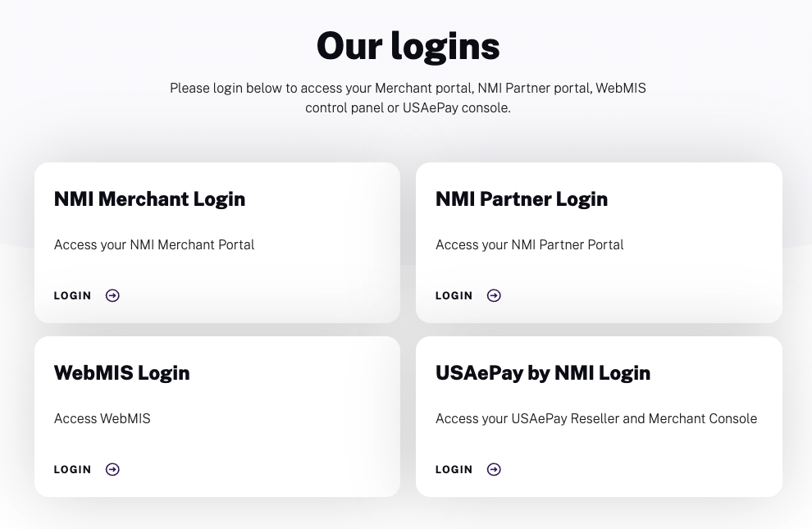This screenshot has width=812, height=529.
Task: Select the USAePay by NMI Login heading
Action: (543, 372)
